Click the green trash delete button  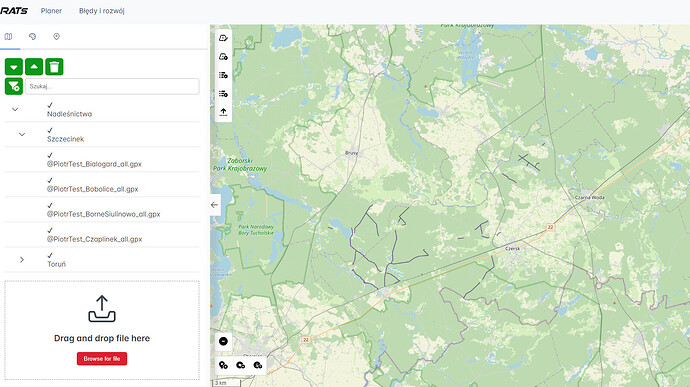pos(54,67)
